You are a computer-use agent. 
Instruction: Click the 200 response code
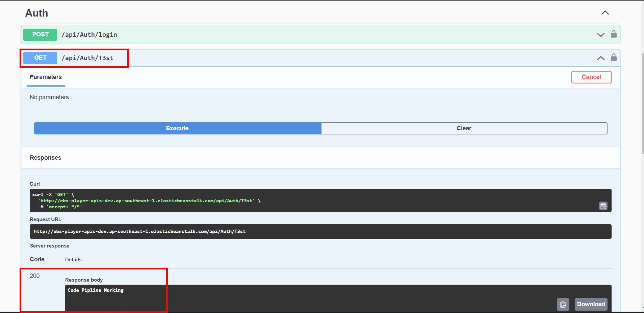[34, 276]
